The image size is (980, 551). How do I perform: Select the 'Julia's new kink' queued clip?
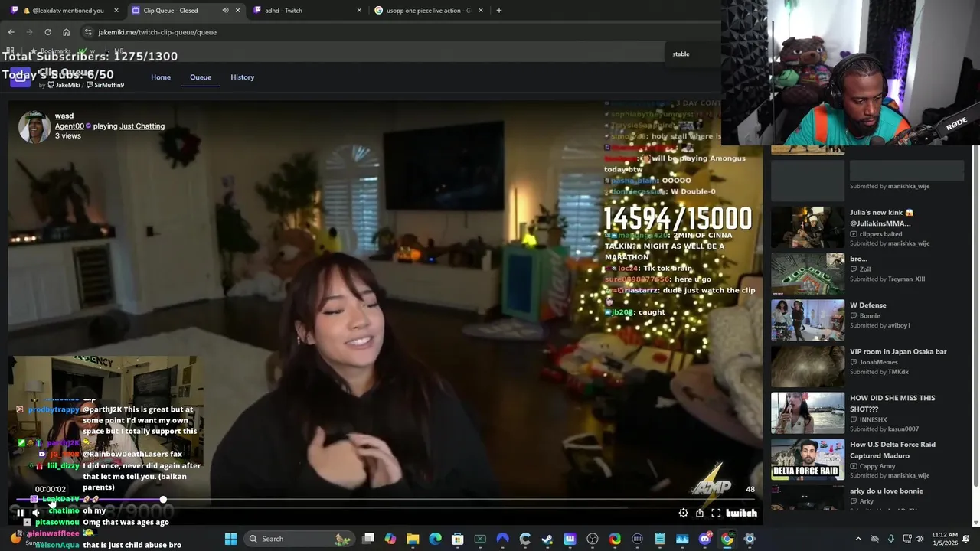pos(868,227)
